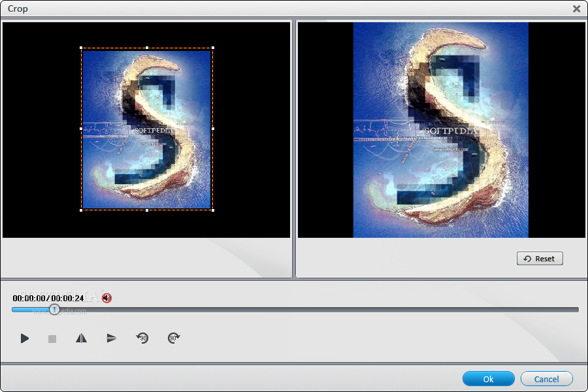Select the bottom-left crop handle
588x392 pixels.
[82, 210]
